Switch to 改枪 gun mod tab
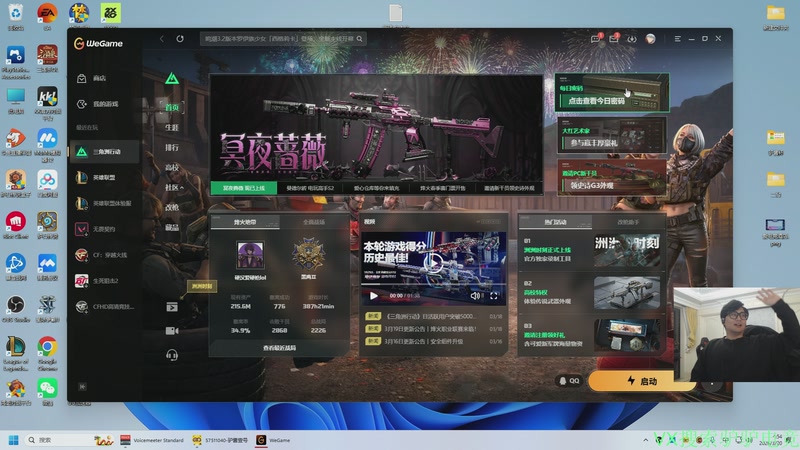 coord(172,207)
